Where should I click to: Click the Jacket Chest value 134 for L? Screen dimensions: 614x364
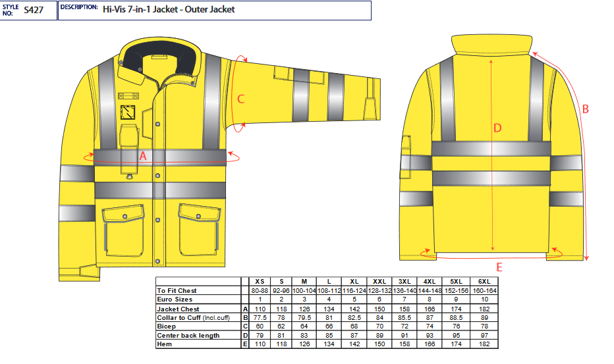coord(329,309)
